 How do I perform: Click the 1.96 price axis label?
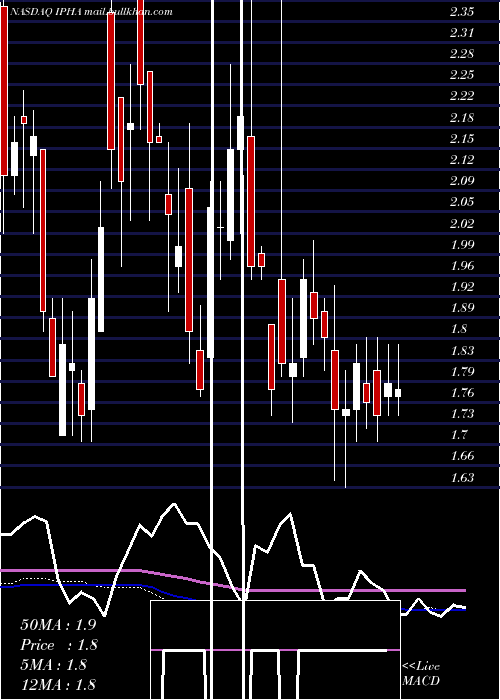[462, 266]
